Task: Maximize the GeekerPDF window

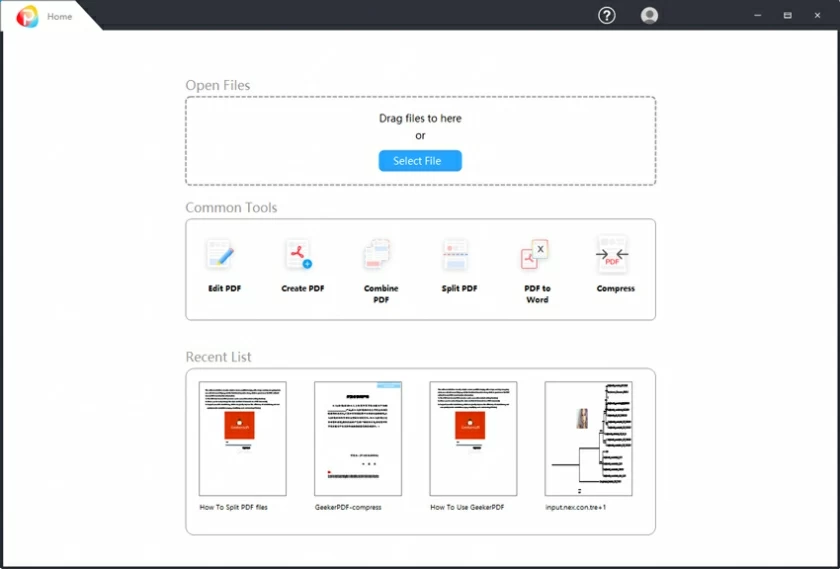Action: coord(788,16)
